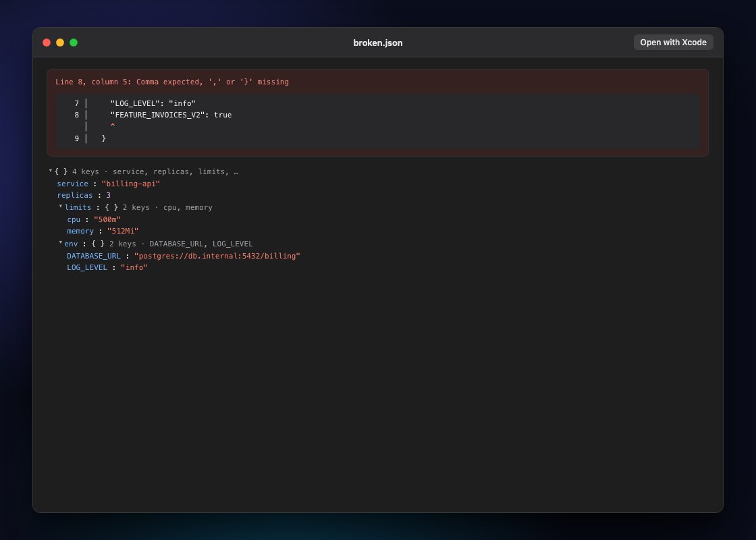Click the broken.json window title
Screen dimensions: 756x540
378,43
